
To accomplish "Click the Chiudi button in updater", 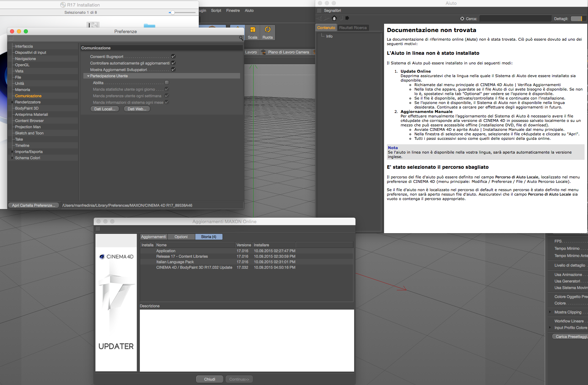I will [x=209, y=379].
